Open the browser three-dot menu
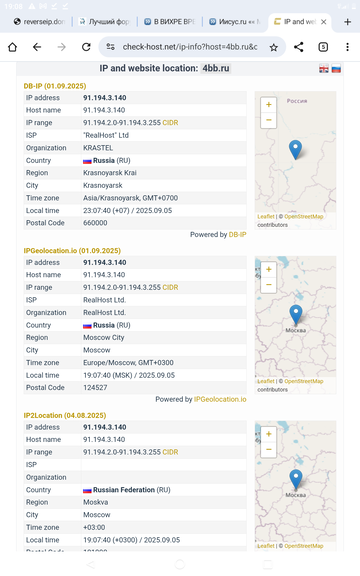 347,47
